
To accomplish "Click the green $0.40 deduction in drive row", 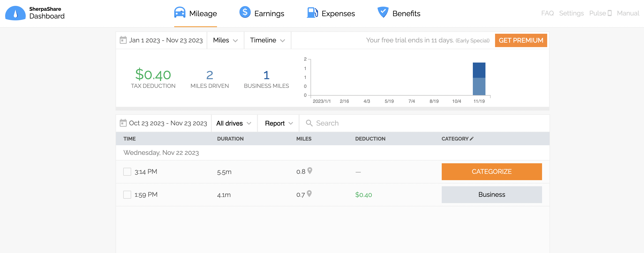I will coord(363,195).
